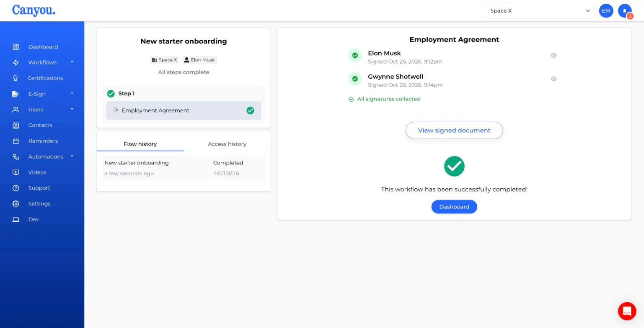Click the Employment Agreement heading
The image size is (644, 328).
454,39
